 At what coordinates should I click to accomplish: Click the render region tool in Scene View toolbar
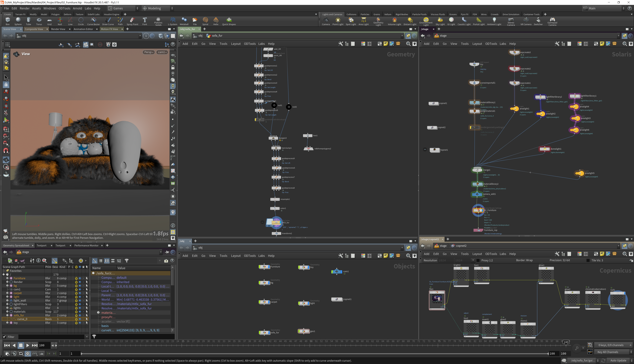click(92, 44)
